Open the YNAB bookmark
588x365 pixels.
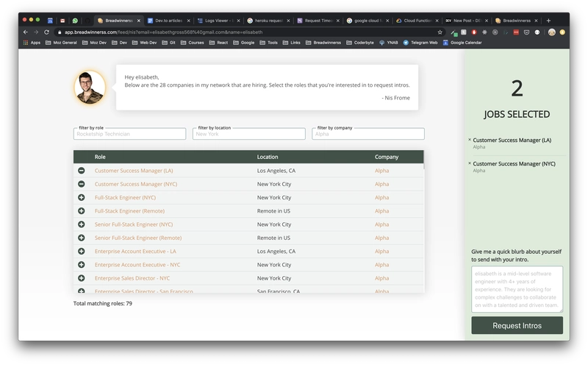(389, 43)
